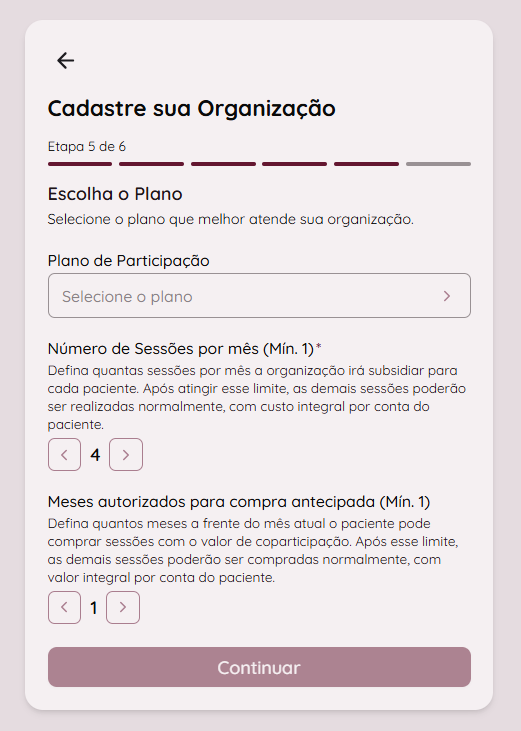Click the 'Etapa 5 de 6' step label
Screen dimensions: 521x731
[87, 146]
